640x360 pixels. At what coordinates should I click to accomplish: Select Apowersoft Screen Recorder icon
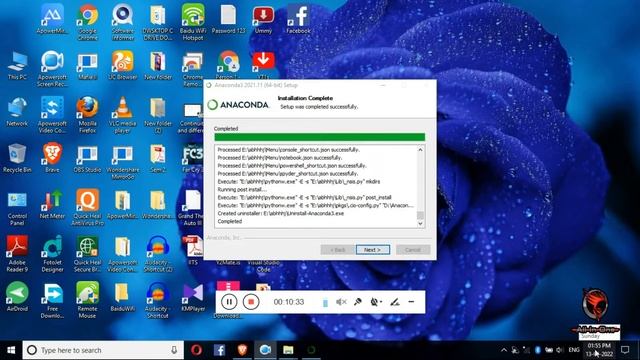pyautogui.click(x=52, y=69)
